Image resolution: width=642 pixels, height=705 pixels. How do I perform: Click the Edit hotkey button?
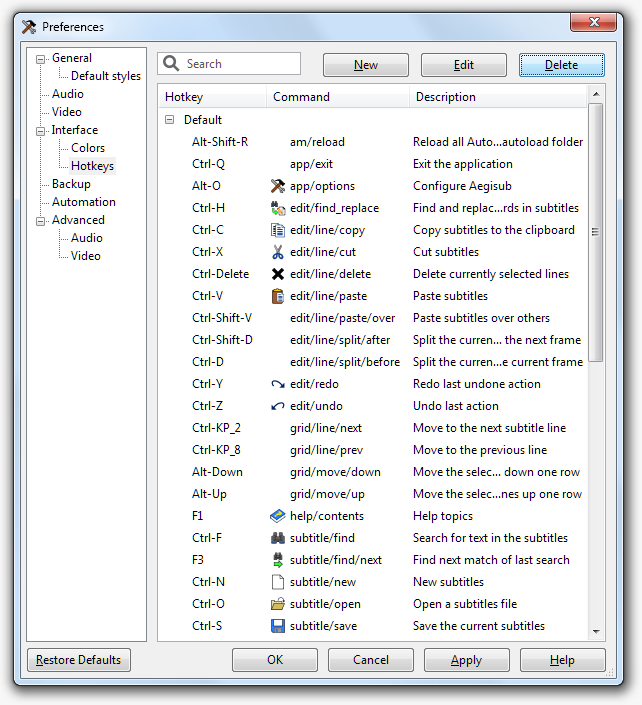pyautogui.click(x=464, y=65)
